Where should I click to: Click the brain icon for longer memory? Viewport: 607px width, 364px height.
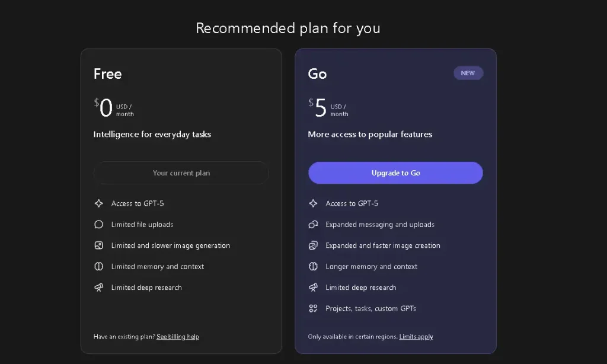click(314, 267)
